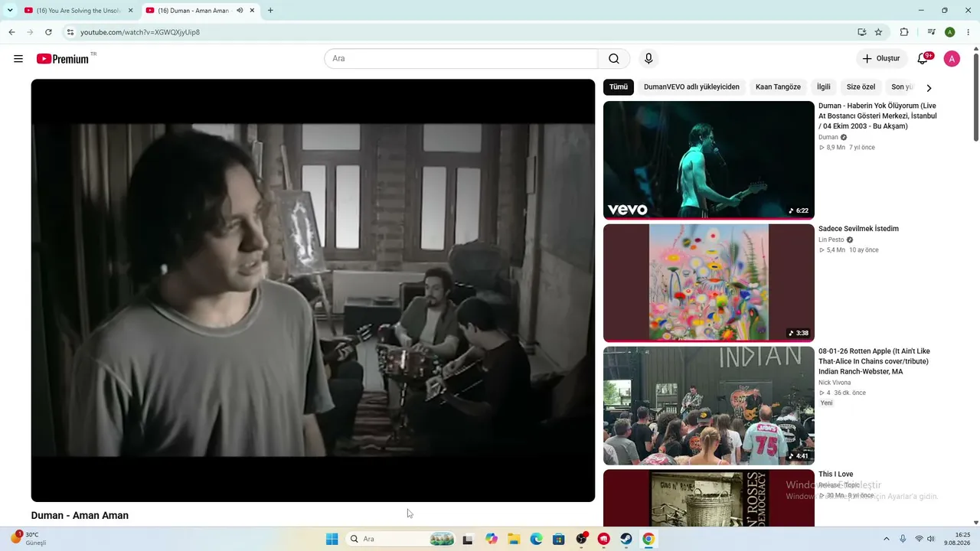Click the Duman channel name

click(x=828, y=137)
